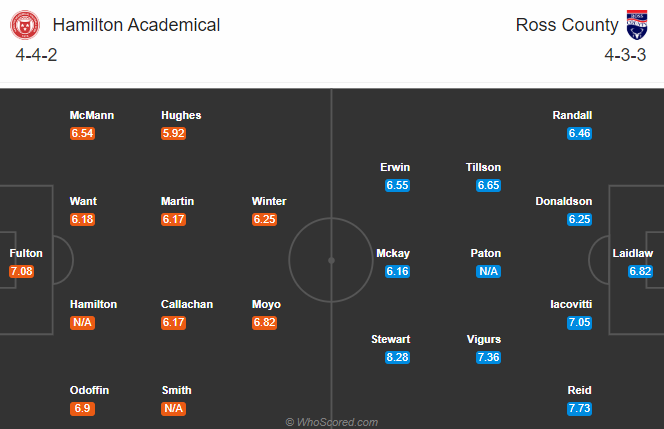Select Fulton's 7.08 rating badge

tap(21, 271)
